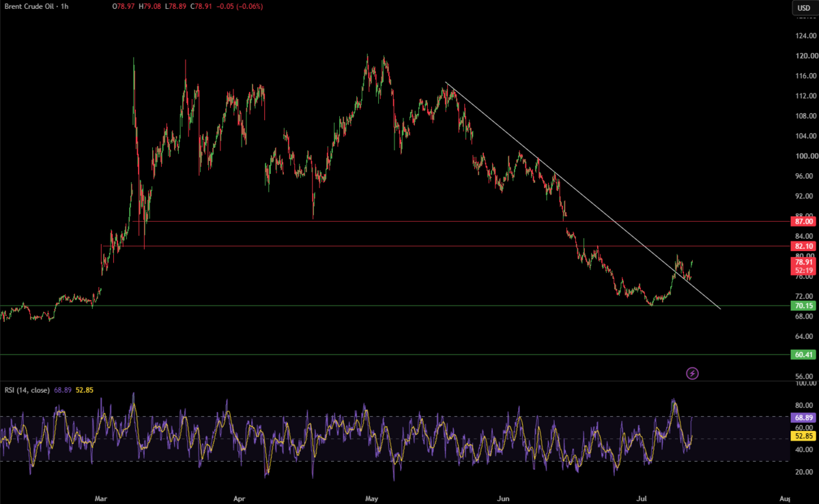Click the 60.41 green price label

(803, 355)
